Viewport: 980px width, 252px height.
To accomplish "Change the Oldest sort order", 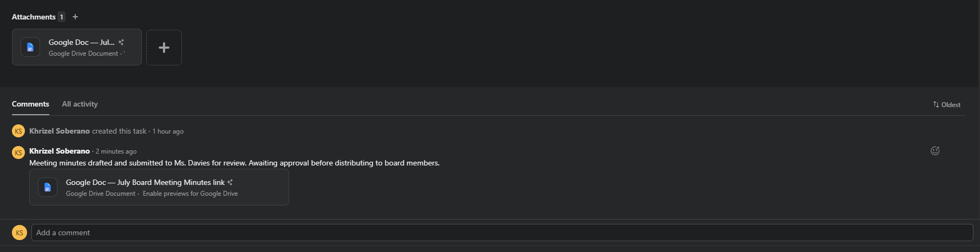I will pos(946,105).
